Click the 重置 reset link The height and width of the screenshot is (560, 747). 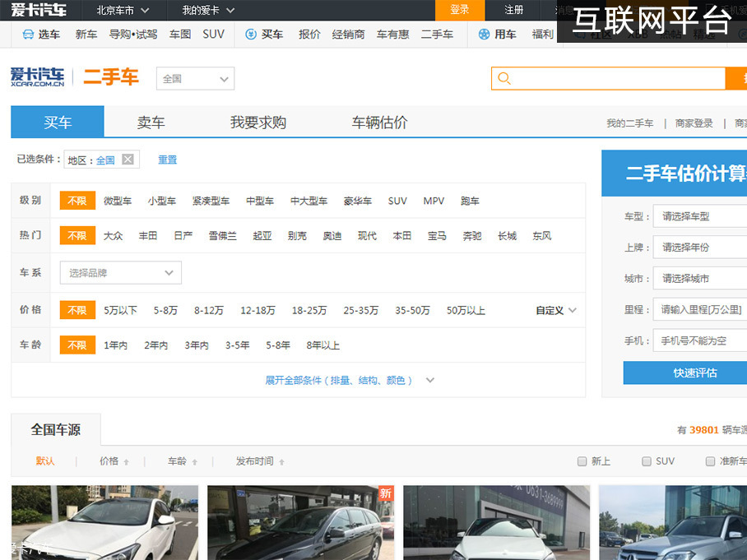coord(167,160)
